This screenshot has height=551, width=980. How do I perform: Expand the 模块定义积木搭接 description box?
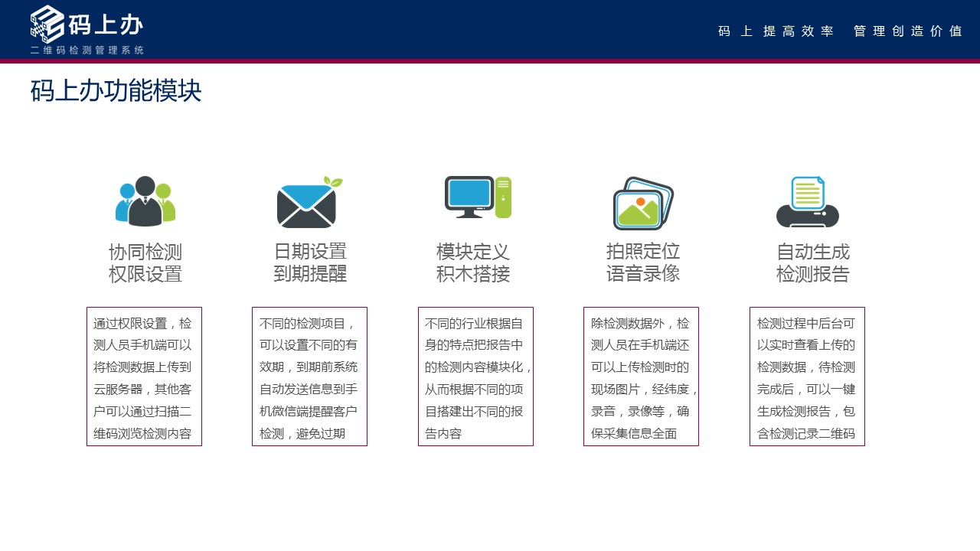pos(475,375)
